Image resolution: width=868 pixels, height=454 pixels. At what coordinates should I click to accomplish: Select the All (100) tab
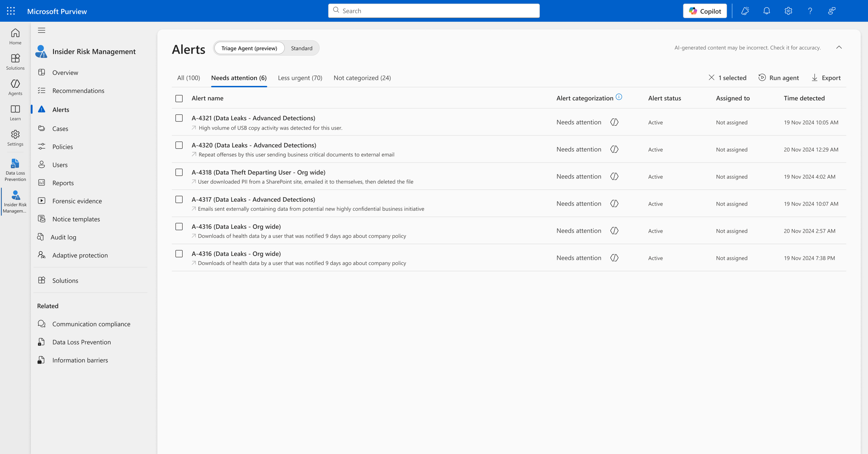click(x=188, y=78)
